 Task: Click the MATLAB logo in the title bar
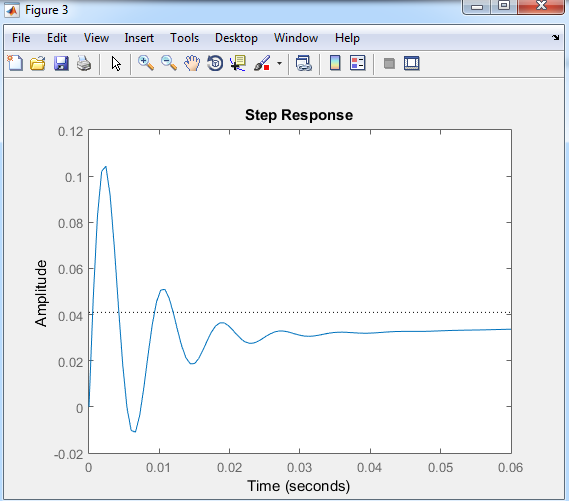(12, 10)
